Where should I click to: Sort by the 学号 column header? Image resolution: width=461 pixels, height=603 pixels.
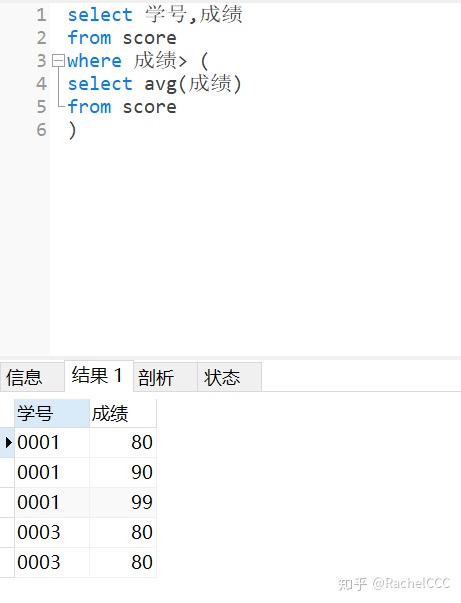[x=52, y=413]
